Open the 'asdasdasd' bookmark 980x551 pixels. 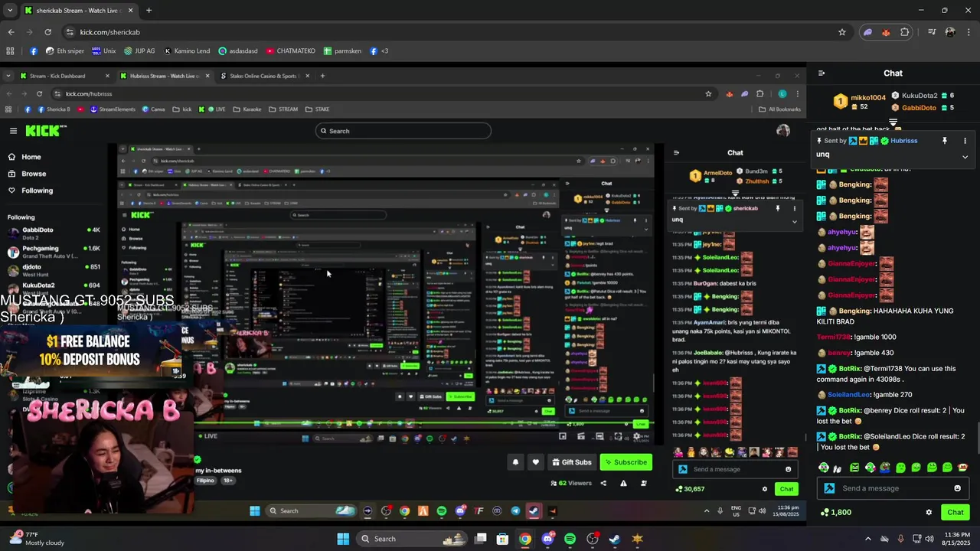[x=238, y=51]
